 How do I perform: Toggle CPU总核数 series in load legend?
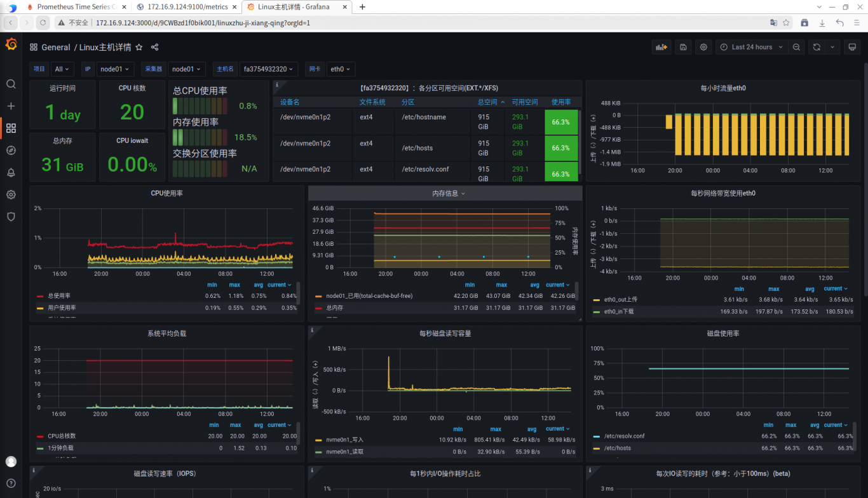coord(62,436)
